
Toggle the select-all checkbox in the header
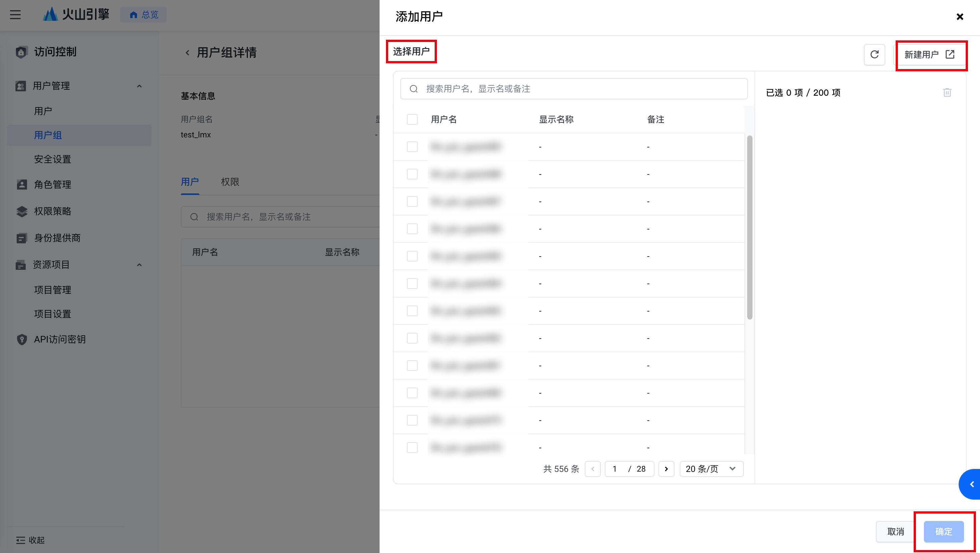point(412,119)
